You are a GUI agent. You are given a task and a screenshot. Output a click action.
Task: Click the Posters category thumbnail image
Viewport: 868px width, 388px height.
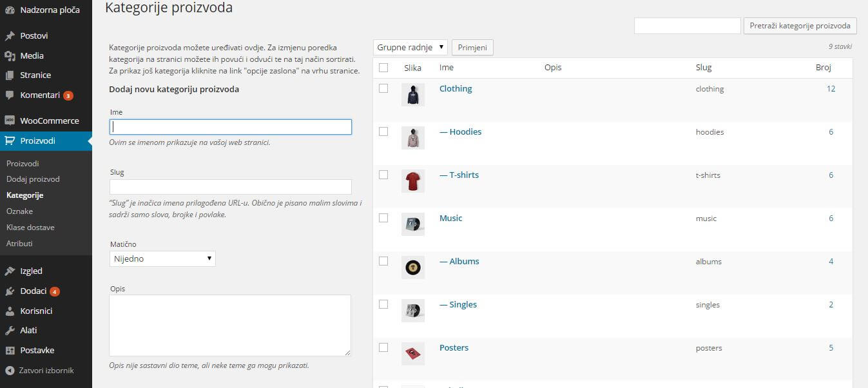coord(413,353)
